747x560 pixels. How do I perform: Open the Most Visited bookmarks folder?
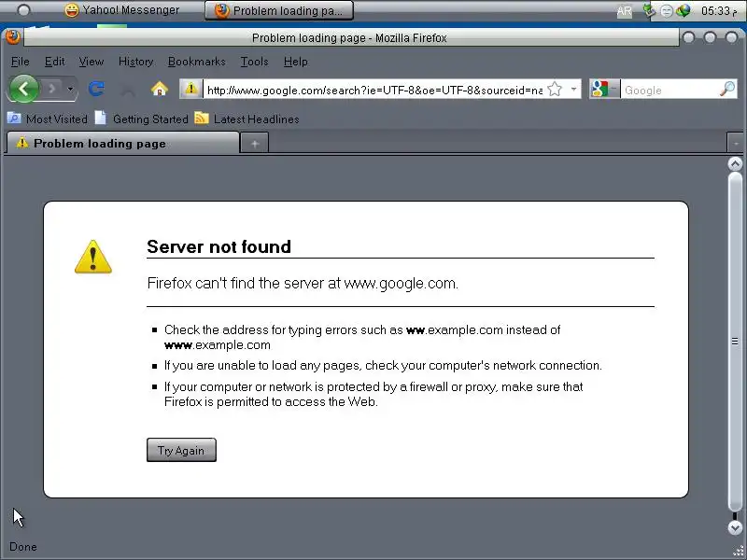48,119
